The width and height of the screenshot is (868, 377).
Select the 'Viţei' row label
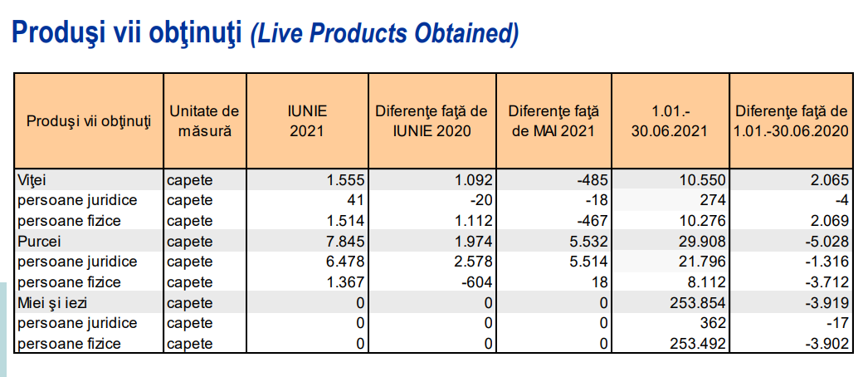[x=31, y=179]
